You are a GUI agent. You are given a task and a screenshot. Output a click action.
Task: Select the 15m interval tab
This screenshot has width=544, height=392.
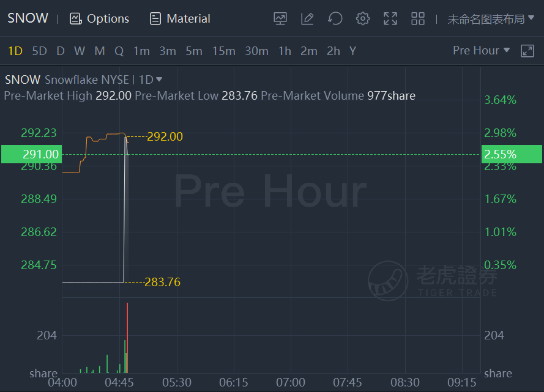click(x=223, y=51)
